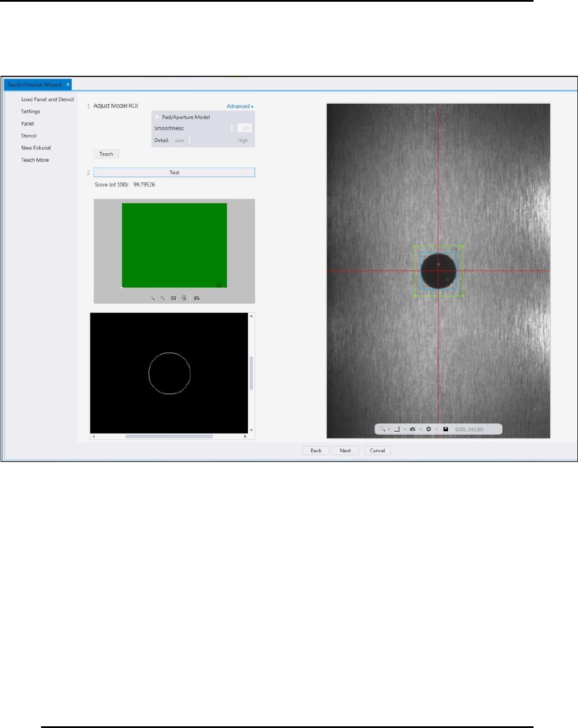Open dropdown arrow next to zoom magnifier
Screen dimensions: 578x728
click(389, 430)
